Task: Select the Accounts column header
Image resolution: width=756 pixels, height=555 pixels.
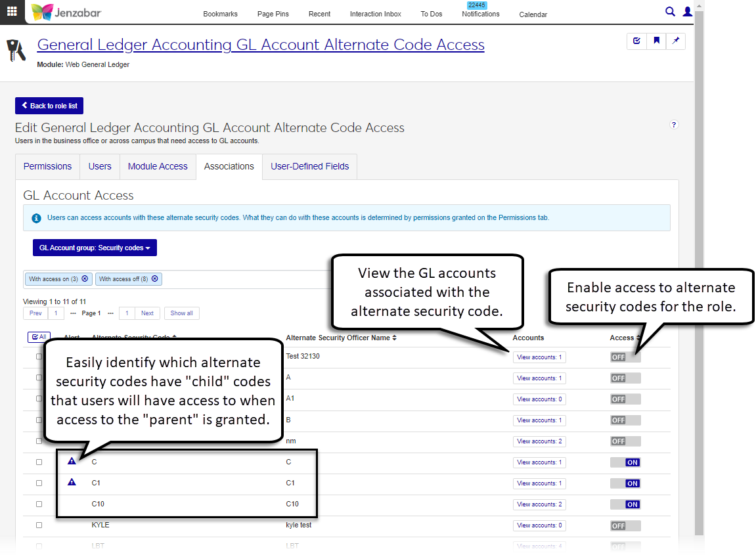Action: click(528, 338)
